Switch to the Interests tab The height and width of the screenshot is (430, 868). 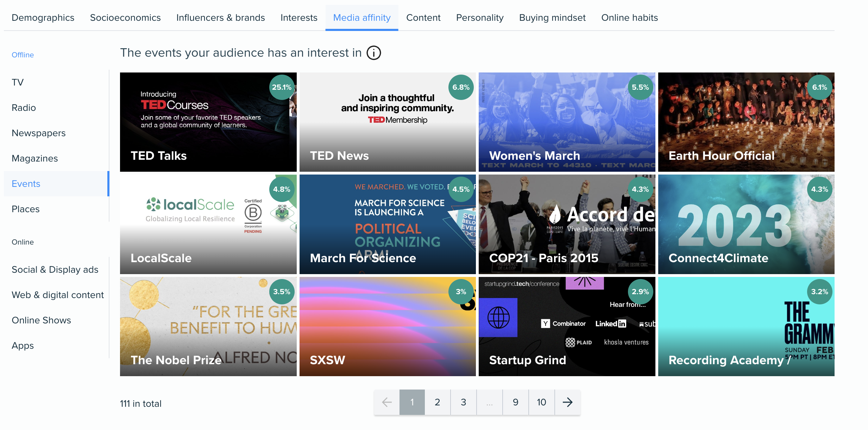tap(298, 17)
